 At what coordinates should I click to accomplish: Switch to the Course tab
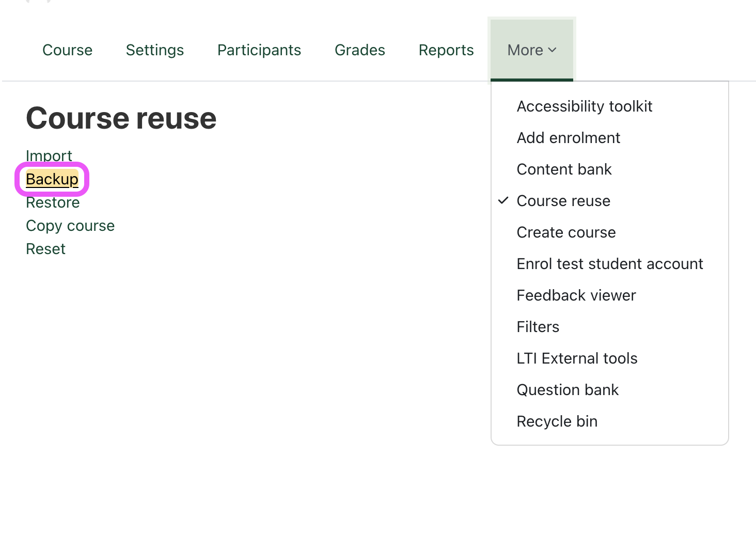pos(67,50)
